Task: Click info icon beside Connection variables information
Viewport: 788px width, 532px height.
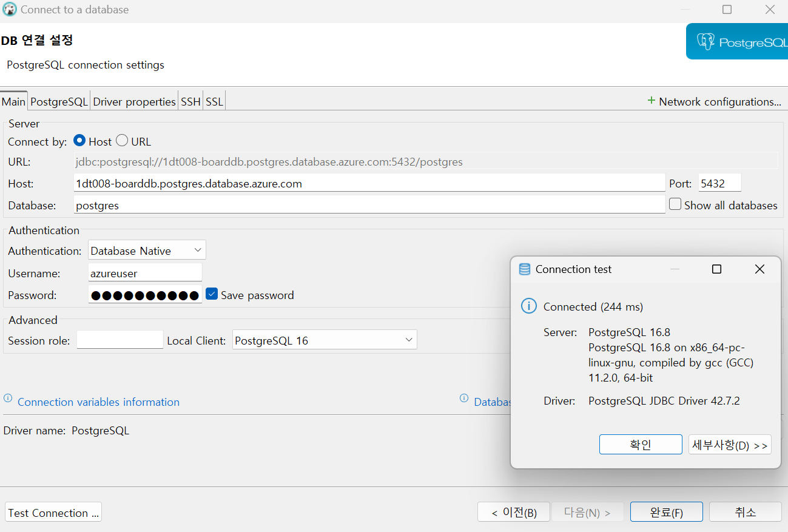Action: coord(8,399)
